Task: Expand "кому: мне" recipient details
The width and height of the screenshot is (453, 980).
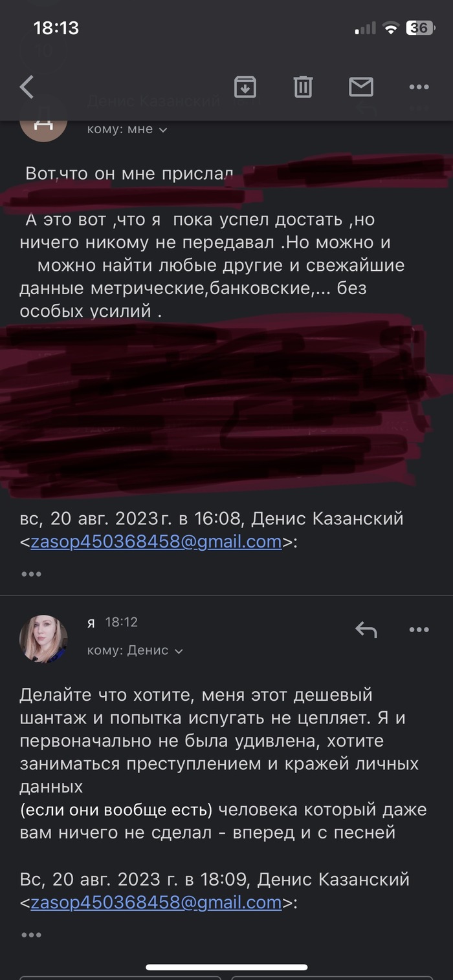Action: click(x=127, y=129)
